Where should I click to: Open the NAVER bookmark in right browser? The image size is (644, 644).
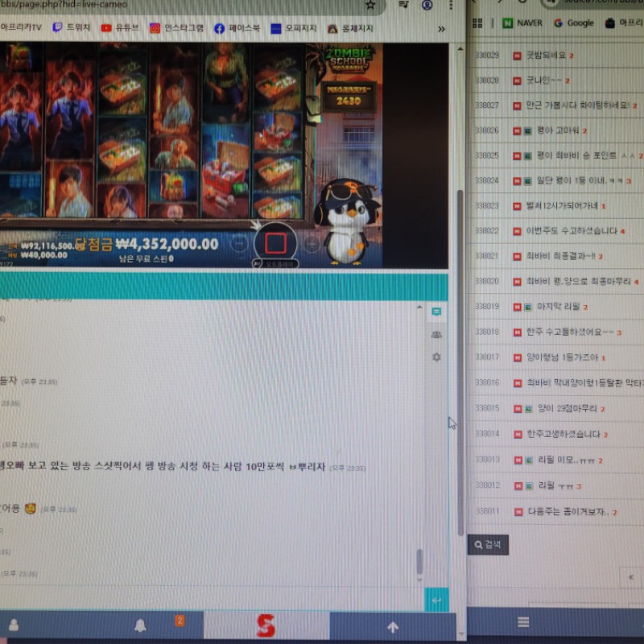point(522,23)
